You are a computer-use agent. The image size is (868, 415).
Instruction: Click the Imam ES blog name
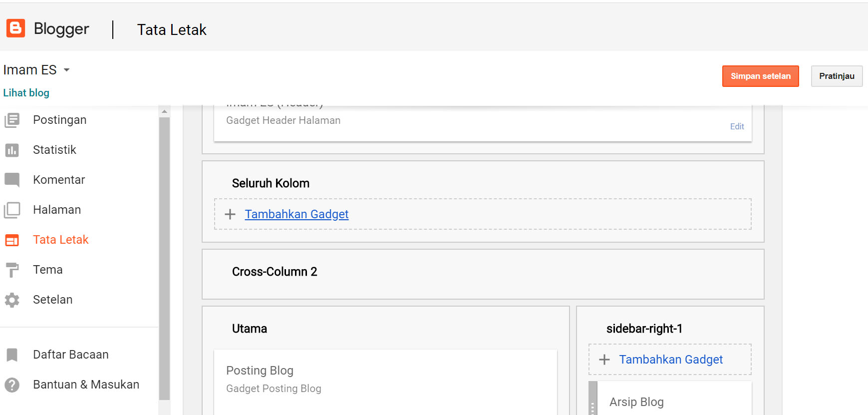pyautogui.click(x=30, y=70)
